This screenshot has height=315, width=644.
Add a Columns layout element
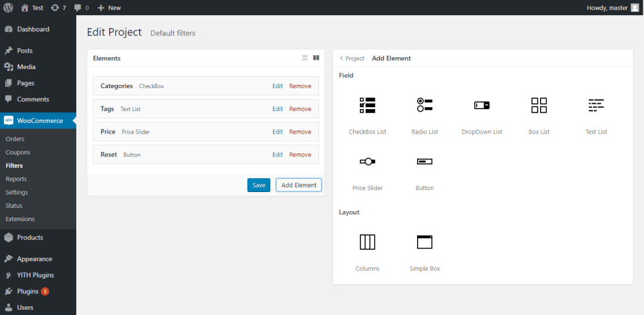tap(367, 242)
